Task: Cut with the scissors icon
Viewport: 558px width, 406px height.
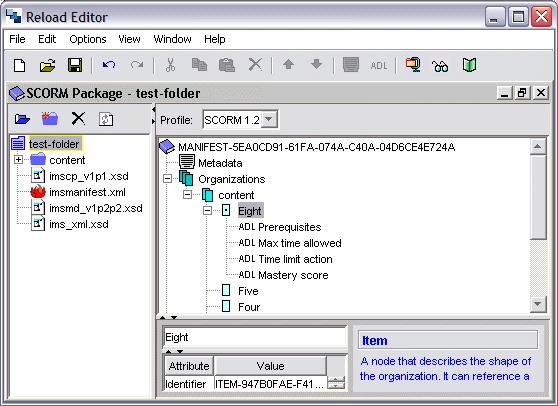Action: coord(170,65)
